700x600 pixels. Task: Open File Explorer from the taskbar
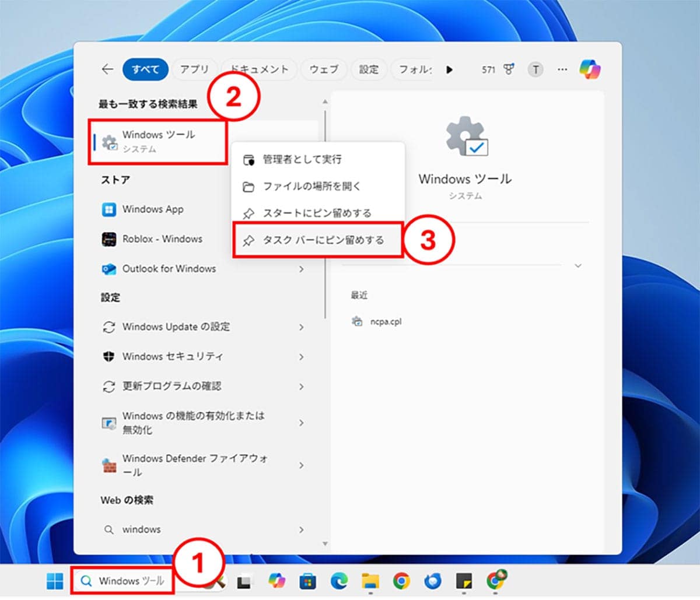click(370, 581)
